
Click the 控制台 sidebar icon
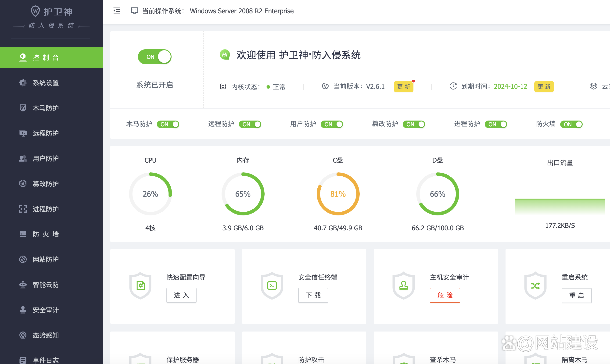(x=23, y=57)
